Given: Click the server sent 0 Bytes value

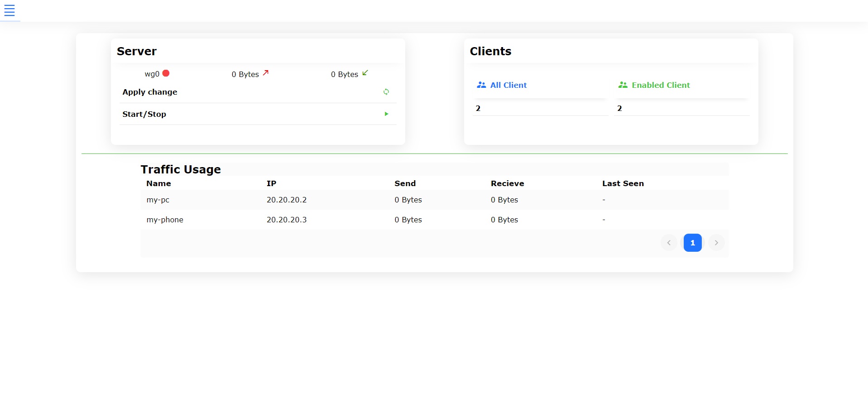Looking at the screenshot, I should coord(245,74).
